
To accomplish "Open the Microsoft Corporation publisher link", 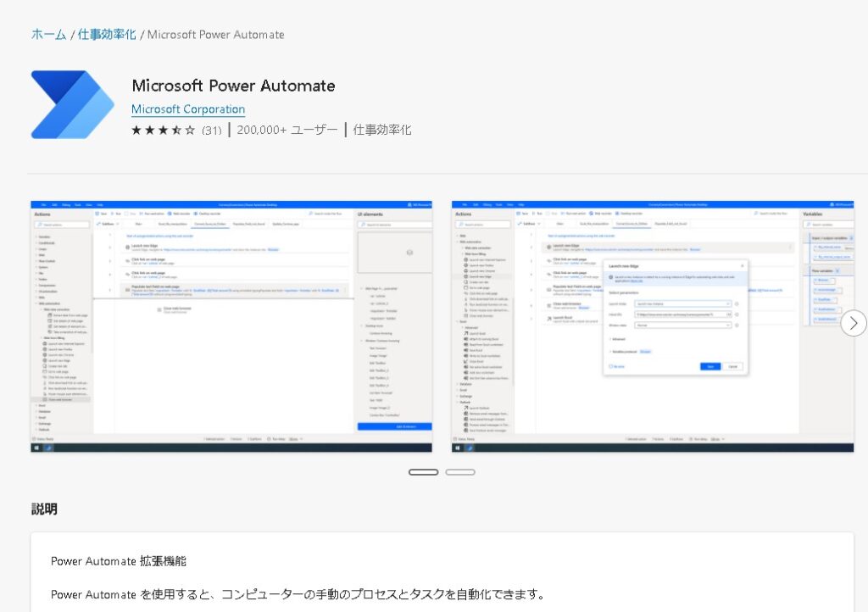I will click(x=187, y=109).
